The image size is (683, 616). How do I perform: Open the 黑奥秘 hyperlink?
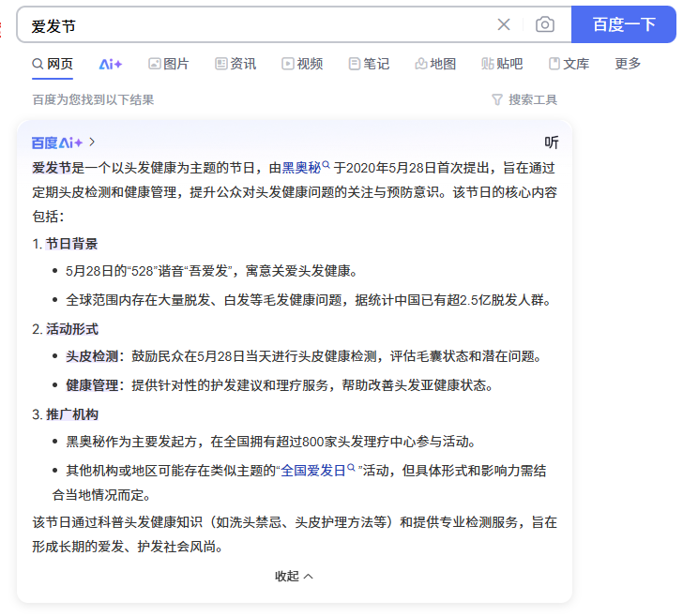click(301, 168)
